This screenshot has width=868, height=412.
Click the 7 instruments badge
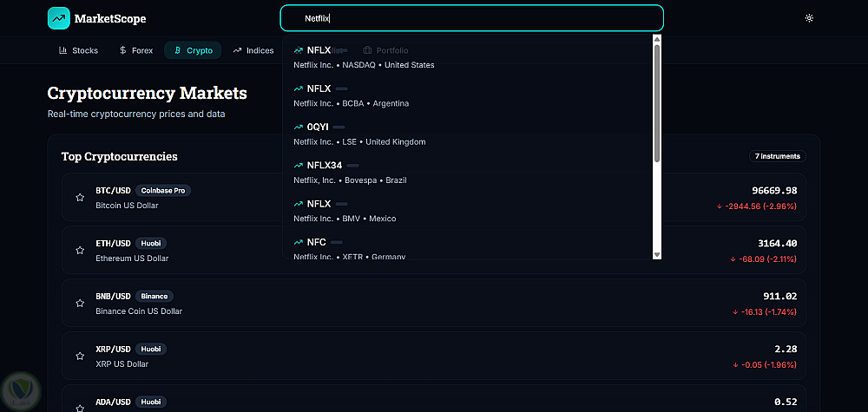coord(778,156)
